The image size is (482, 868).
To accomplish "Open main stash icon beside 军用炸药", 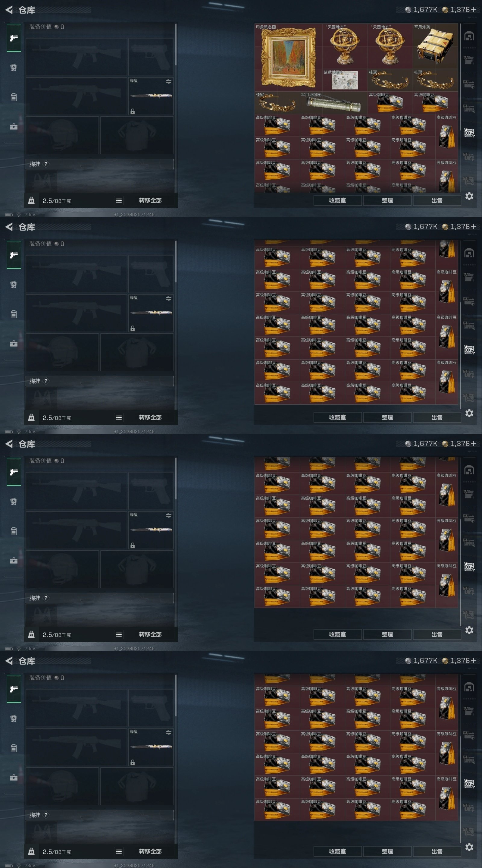I will tap(469, 36).
